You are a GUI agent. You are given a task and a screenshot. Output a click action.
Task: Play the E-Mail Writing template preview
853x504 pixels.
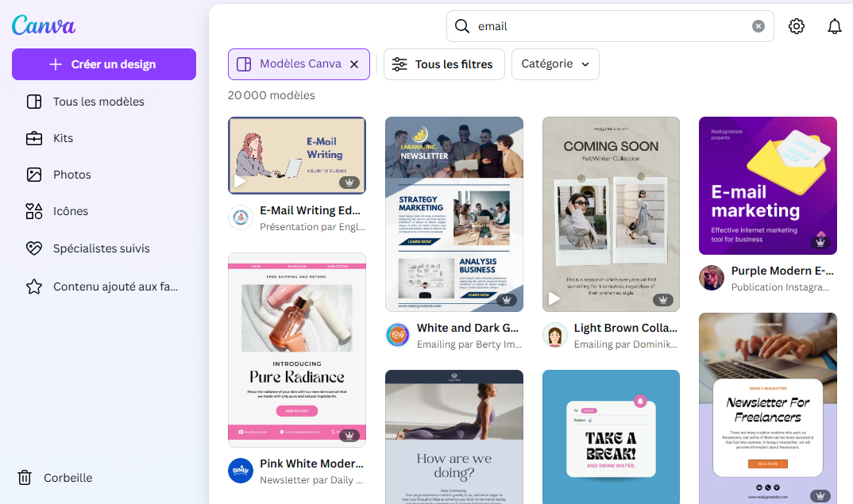coord(239,181)
